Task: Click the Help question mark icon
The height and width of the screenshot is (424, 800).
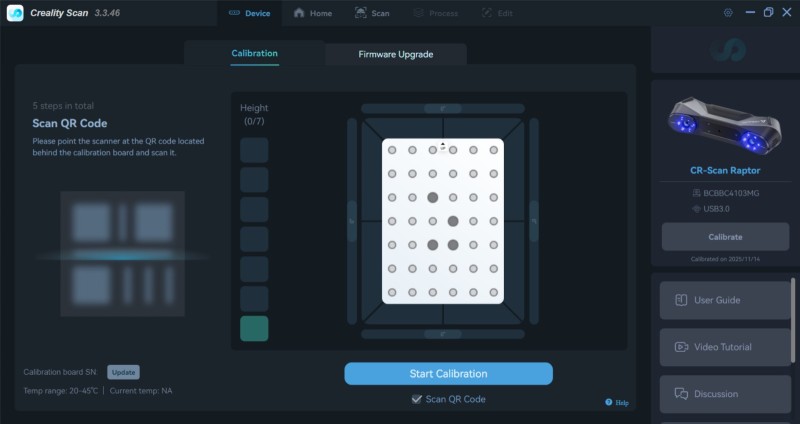Action: 609,402
